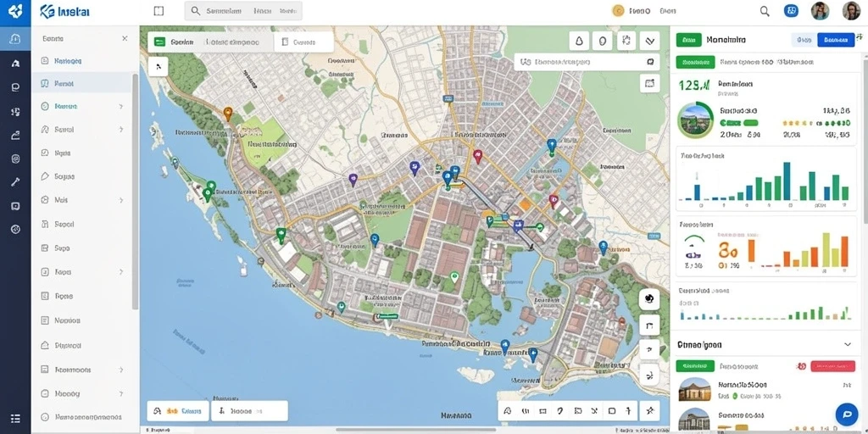
Task: Open the list icon at the dark sidebar bottom
Action: tap(15, 419)
